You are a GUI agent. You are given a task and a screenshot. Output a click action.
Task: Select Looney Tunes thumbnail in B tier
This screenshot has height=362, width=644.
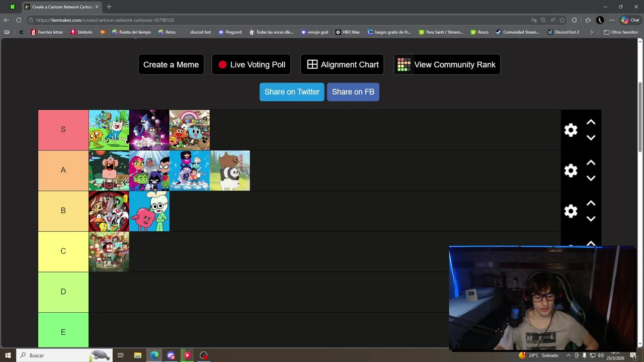coord(109,211)
